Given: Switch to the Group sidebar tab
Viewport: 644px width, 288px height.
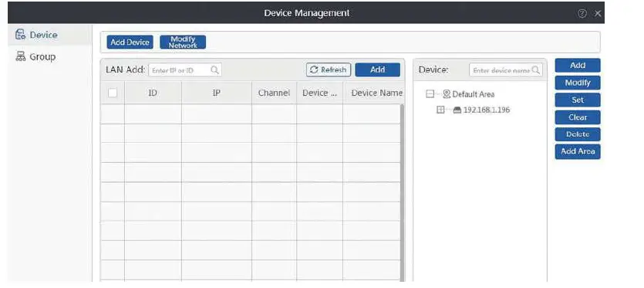Looking at the screenshot, I should (x=49, y=57).
